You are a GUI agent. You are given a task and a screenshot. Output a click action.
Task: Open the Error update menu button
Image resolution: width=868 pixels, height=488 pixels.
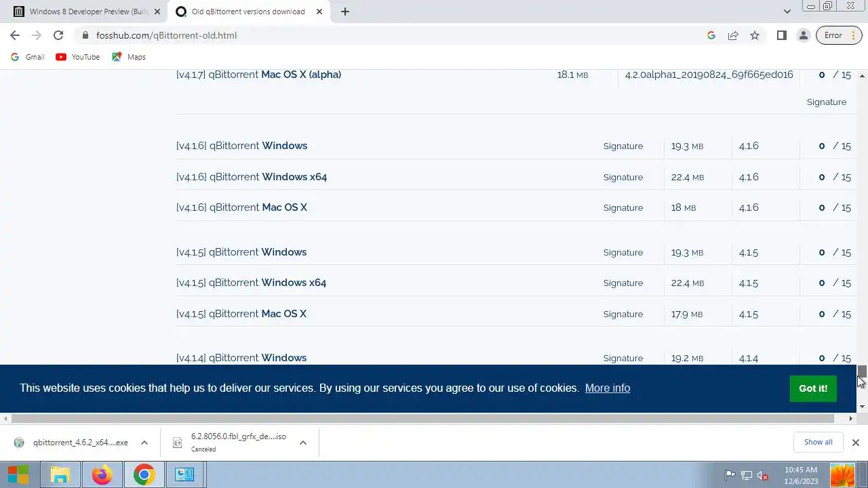pos(838,35)
